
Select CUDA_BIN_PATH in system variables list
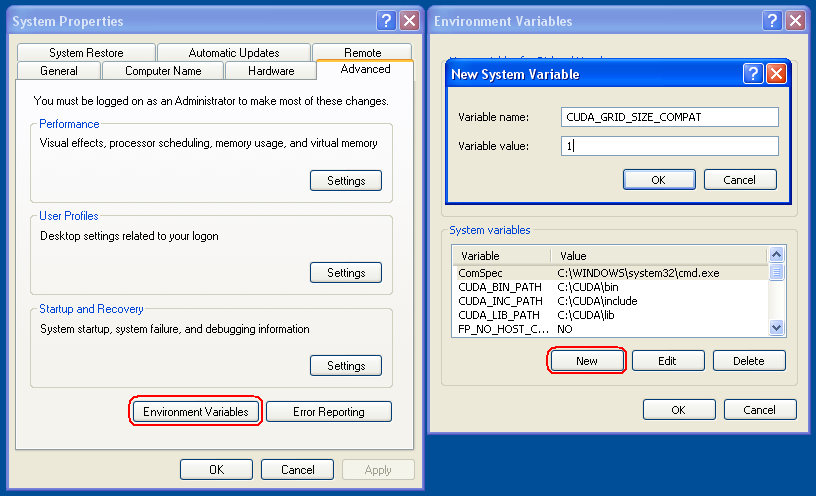(500, 287)
